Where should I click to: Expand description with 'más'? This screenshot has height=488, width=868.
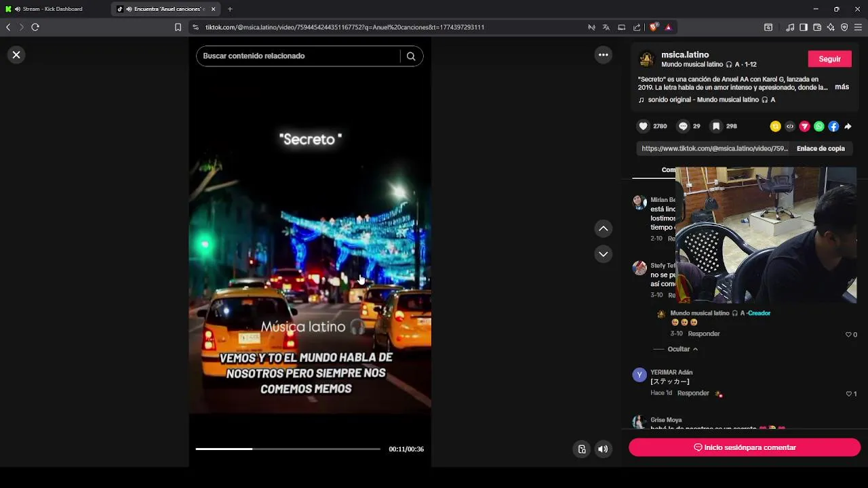click(x=842, y=87)
